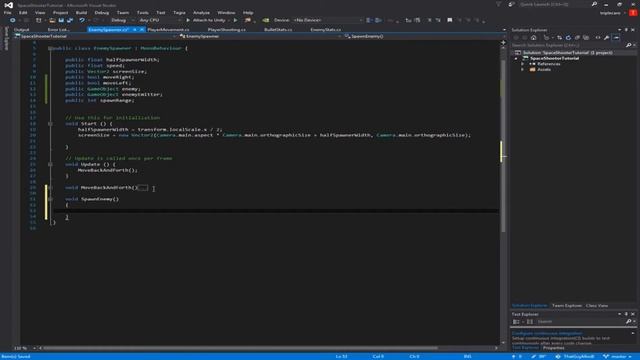This screenshot has height=360, width=640.
Task: Click the feedback icon beside Quick Launch
Action: click(511, 4)
